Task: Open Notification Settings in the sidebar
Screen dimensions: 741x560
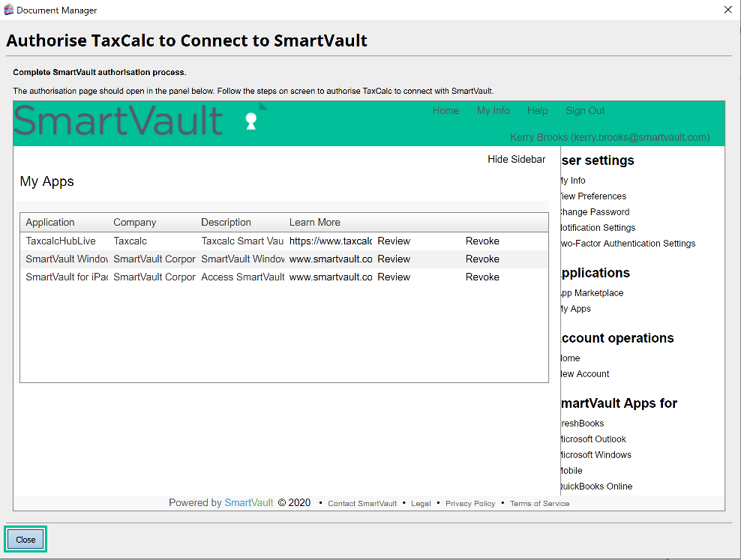Action: point(597,228)
